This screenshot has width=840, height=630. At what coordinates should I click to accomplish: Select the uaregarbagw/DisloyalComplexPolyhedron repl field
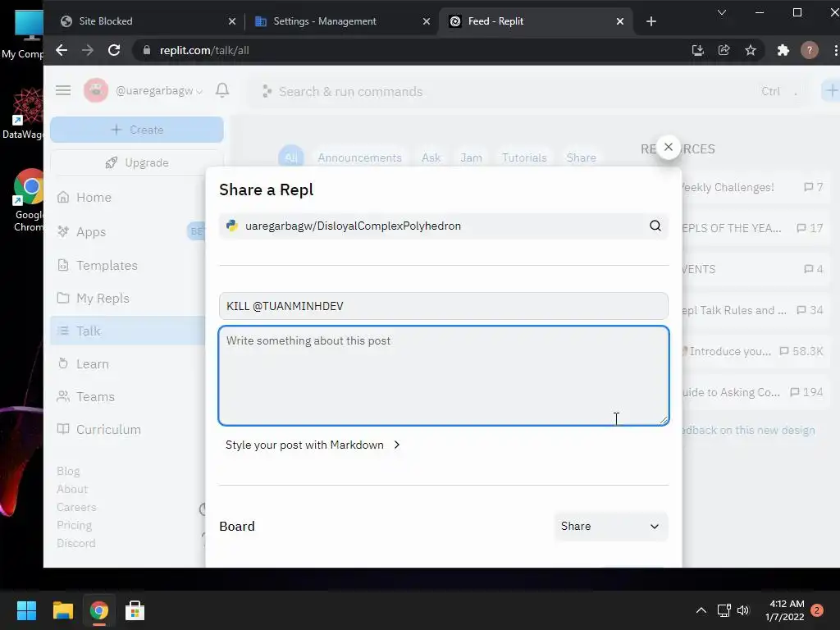[444, 226]
